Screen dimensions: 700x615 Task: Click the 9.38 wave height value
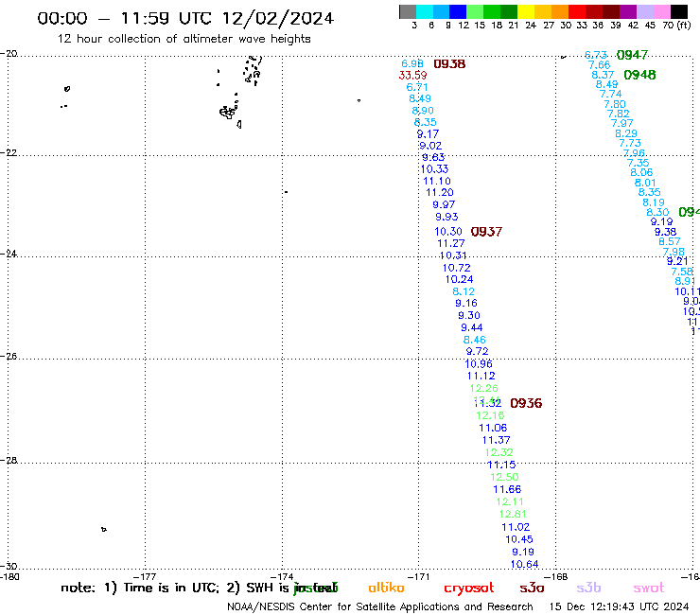tap(665, 232)
